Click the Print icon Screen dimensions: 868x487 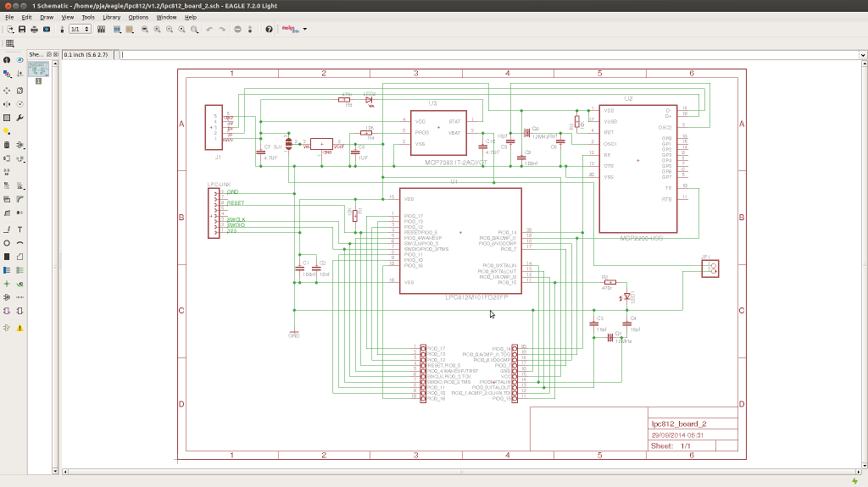tap(34, 30)
